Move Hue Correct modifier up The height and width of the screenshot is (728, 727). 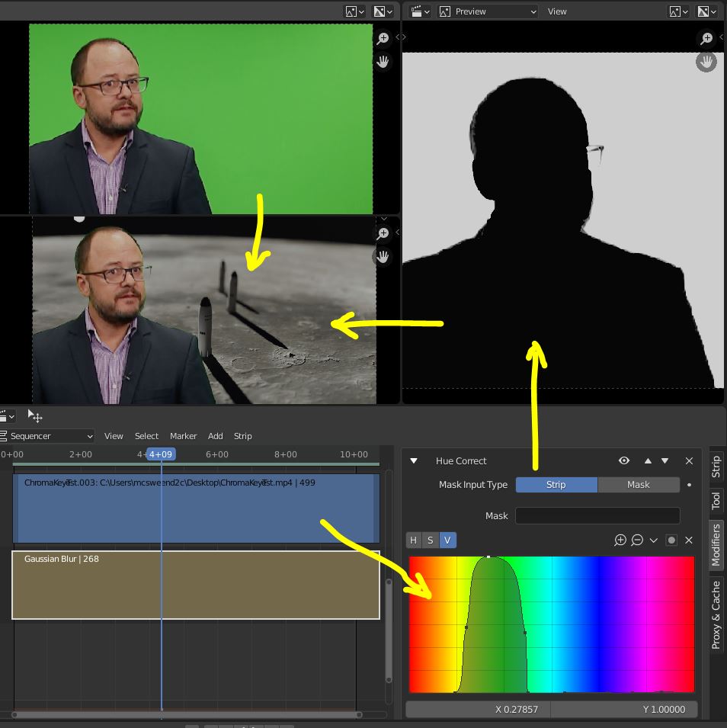coord(648,460)
